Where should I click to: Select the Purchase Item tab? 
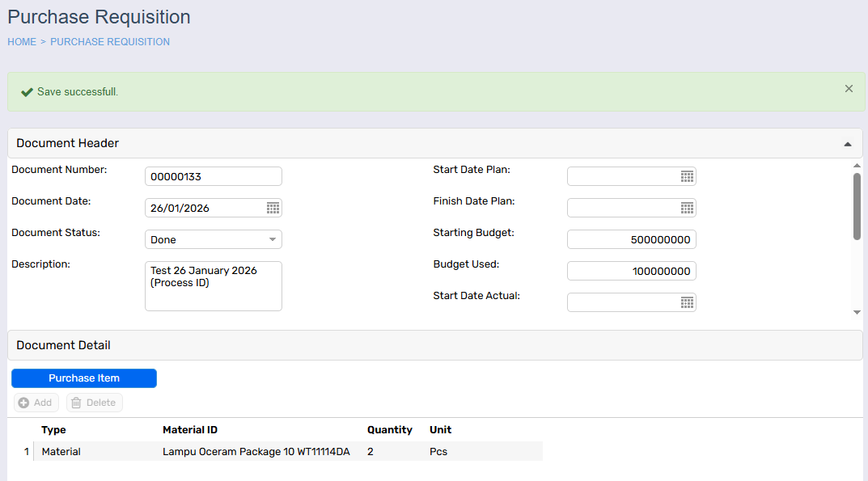click(x=84, y=378)
